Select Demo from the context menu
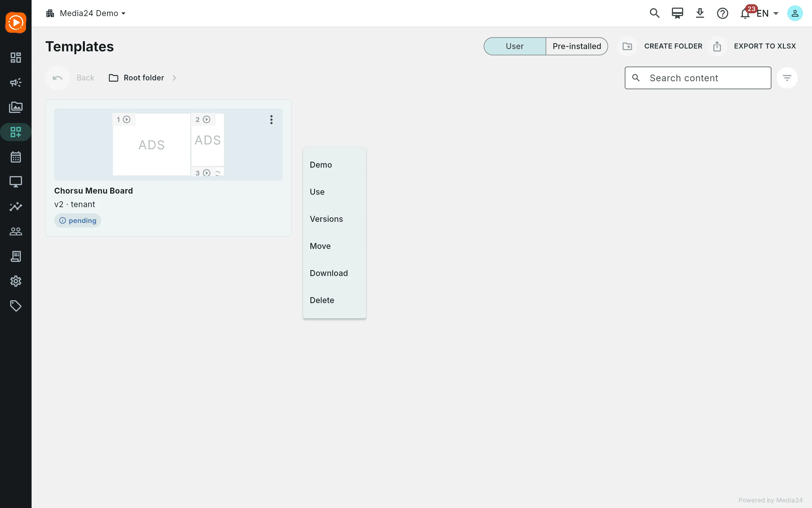 coord(335,165)
